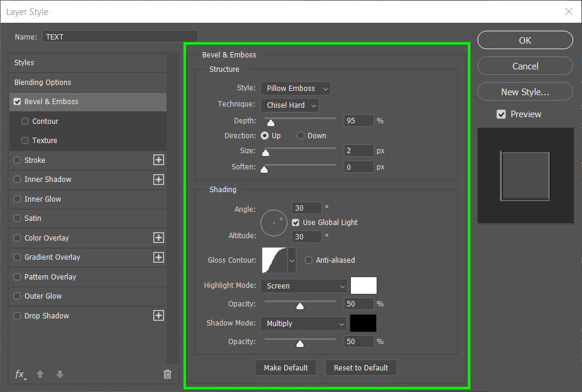
Task: Click the Shadow Opacity slider handle
Action: (300, 344)
